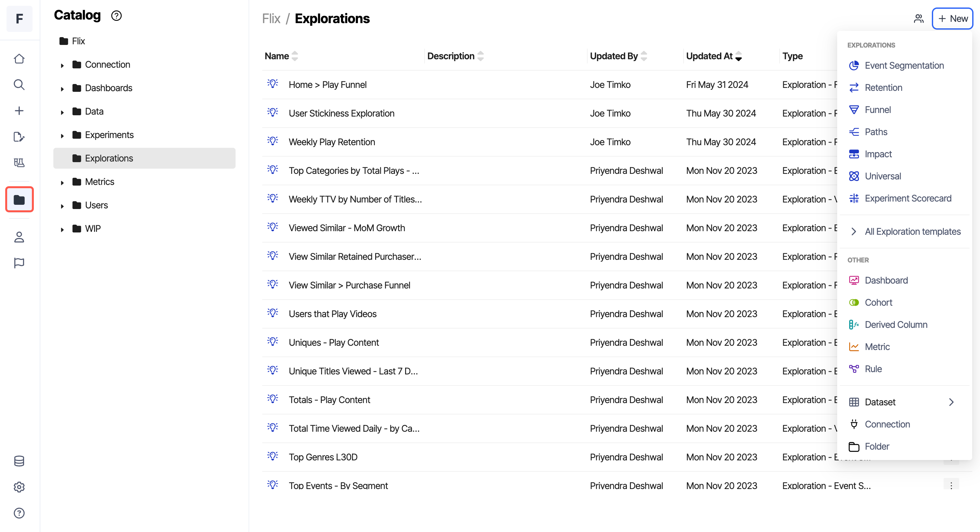This screenshot has width=980, height=532.
Task: Choose Connection in the New menu
Action: (904, 424)
